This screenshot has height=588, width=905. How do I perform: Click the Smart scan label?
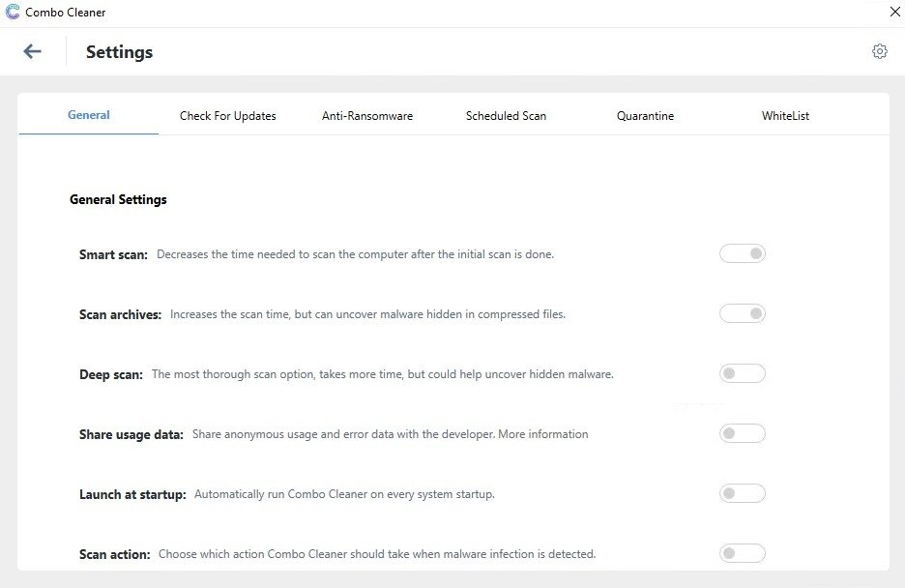[113, 254]
